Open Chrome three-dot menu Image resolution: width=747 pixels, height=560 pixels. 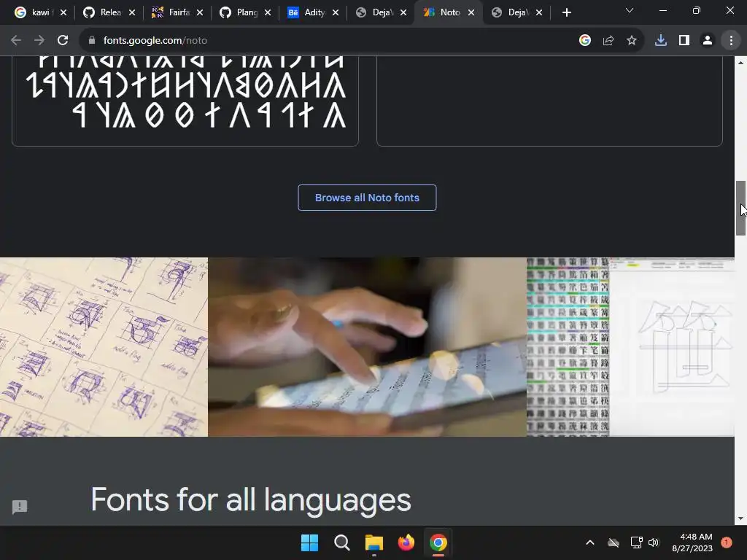tap(731, 41)
